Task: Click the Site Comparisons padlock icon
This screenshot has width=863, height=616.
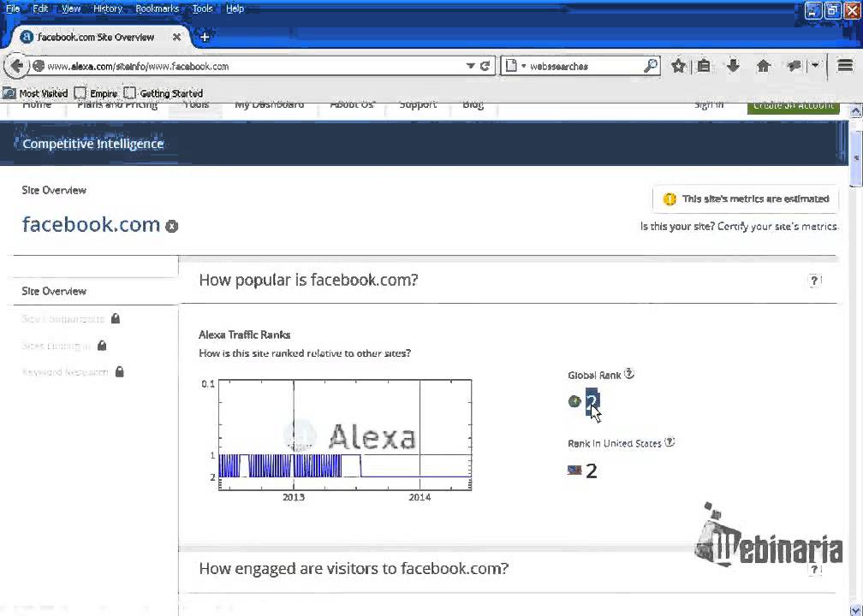Action: (115, 318)
